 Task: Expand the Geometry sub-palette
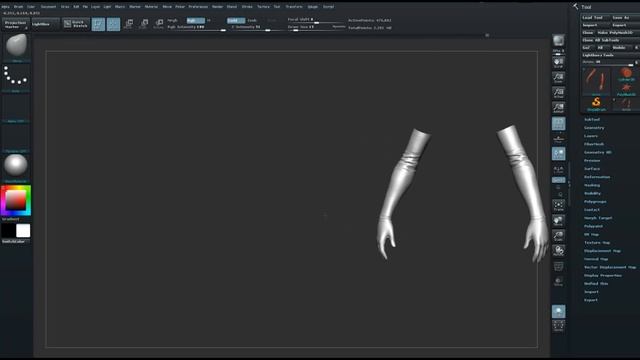[594, 128]
